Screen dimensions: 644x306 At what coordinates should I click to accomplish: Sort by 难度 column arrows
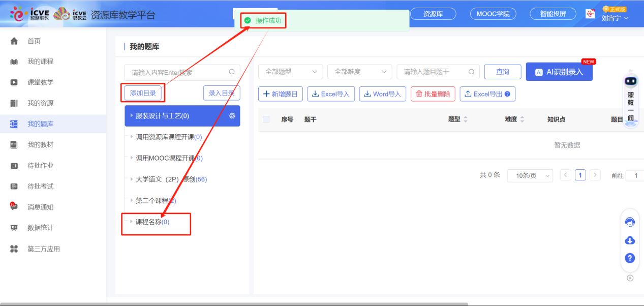(x=522, y=119)
